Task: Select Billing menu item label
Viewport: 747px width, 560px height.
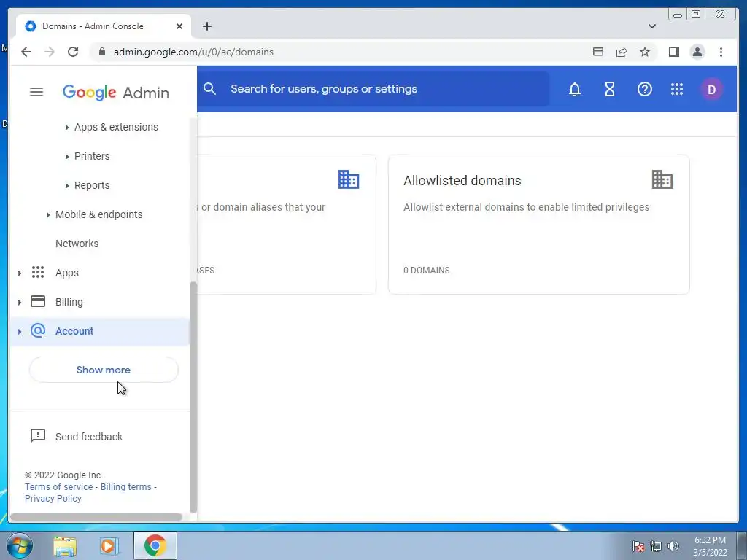Action: (x=69, y=302)
